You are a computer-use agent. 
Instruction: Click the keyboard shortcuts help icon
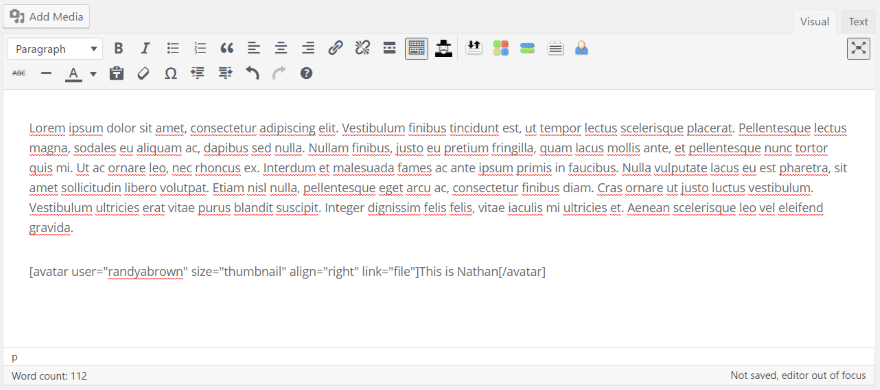(306, 74)
